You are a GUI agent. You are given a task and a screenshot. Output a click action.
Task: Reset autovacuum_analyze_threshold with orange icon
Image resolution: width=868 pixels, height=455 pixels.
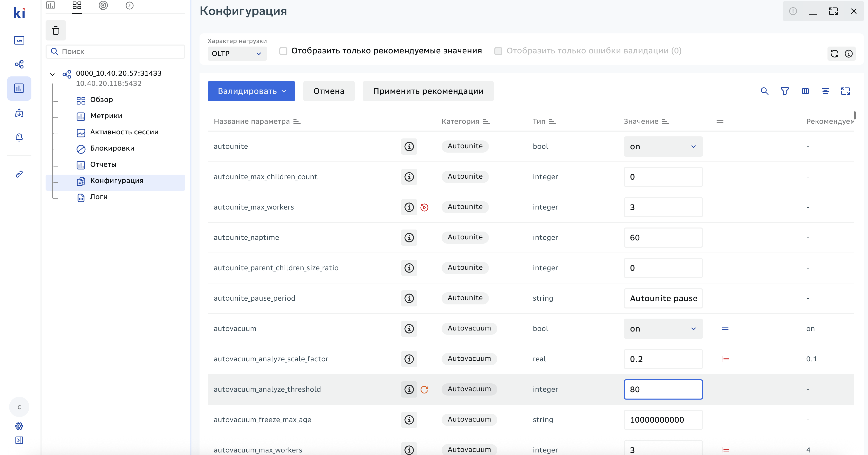coord(424,390)
